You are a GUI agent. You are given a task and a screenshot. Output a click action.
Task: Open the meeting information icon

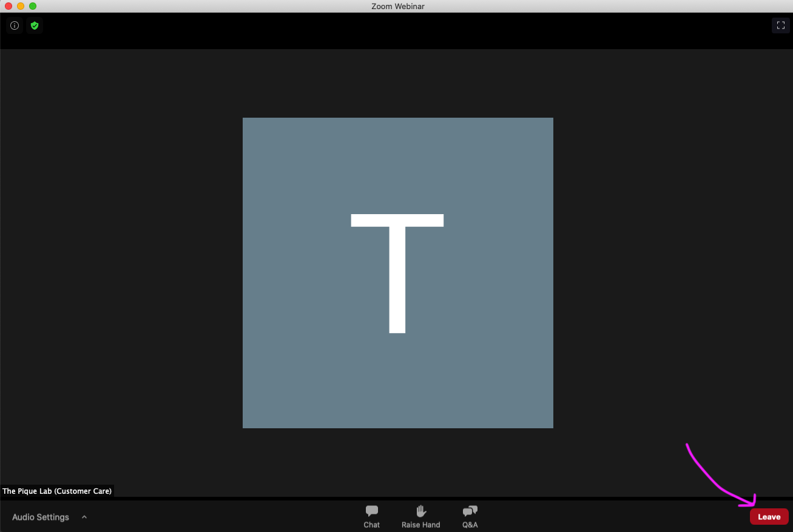pyautogui.click(x=15, y=25)
